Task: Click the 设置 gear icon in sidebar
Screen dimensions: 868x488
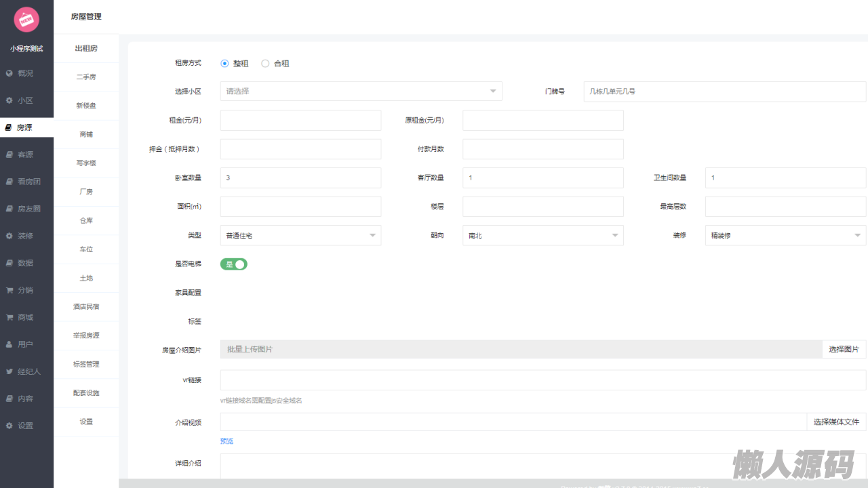Action: [x=9, y=426]
